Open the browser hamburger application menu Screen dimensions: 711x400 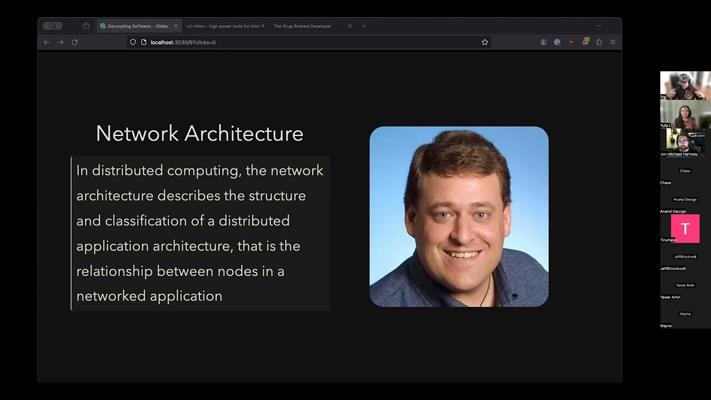click(612, 42)
